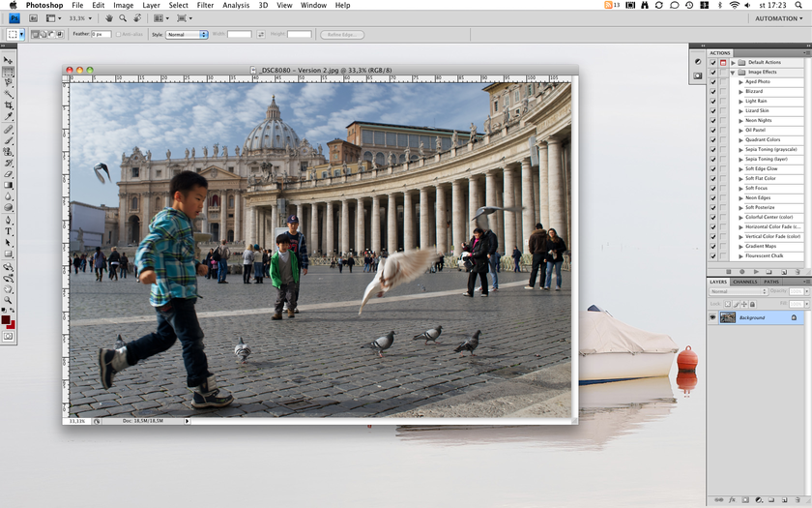Click Play selection button in Actions panel
Screen dimensions: 812x508
click(x=756, y=272)
